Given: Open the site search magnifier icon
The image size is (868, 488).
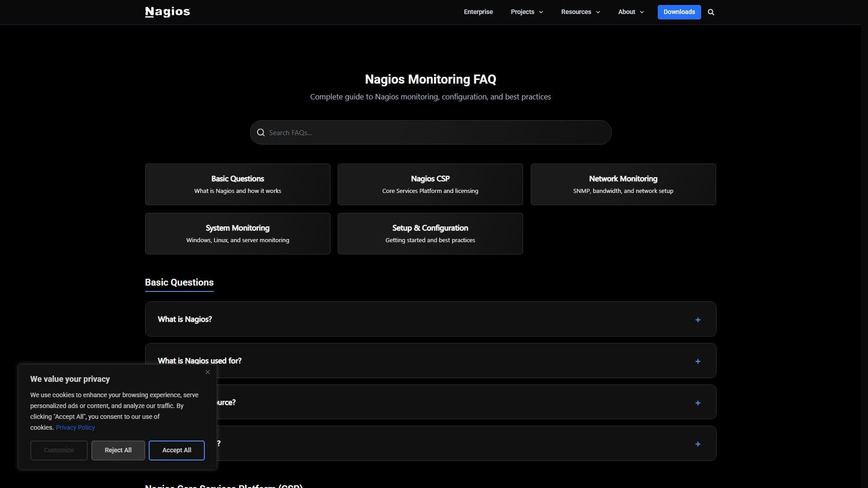Looking at the screenshot, I should [711, 12].
